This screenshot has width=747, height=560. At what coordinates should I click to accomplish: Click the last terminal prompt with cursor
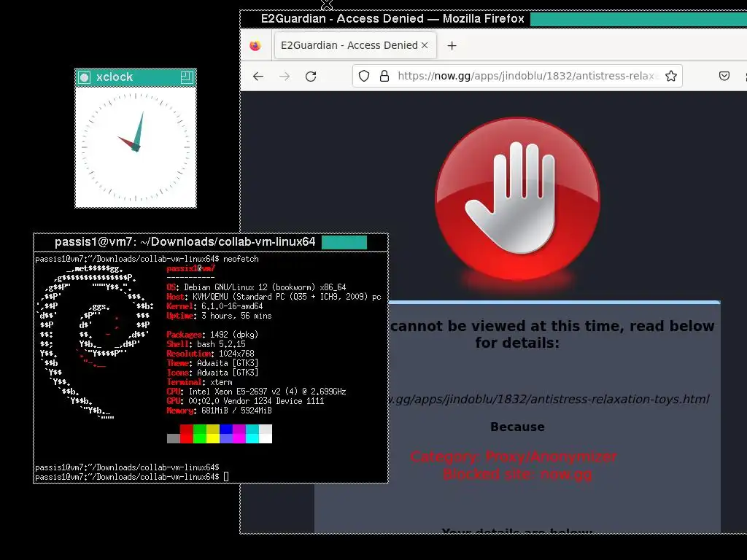pos(132,477)
